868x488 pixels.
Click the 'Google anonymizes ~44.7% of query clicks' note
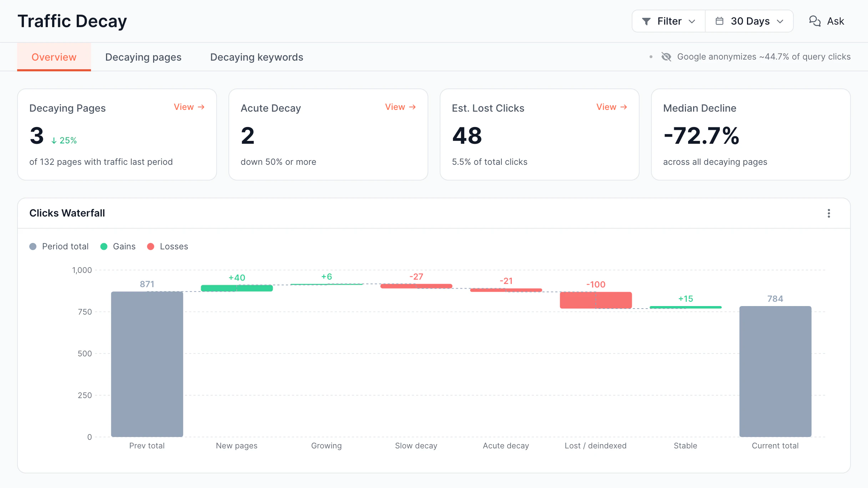click(764, 57)
